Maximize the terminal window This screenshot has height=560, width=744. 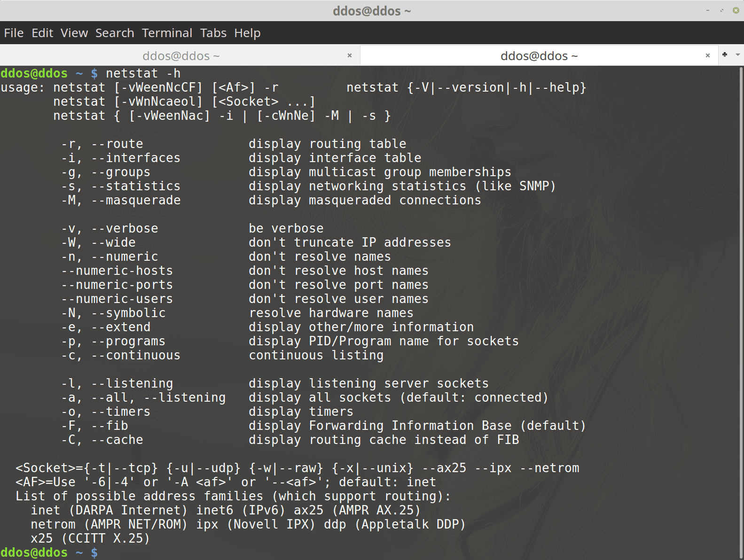tap(722, 10)
